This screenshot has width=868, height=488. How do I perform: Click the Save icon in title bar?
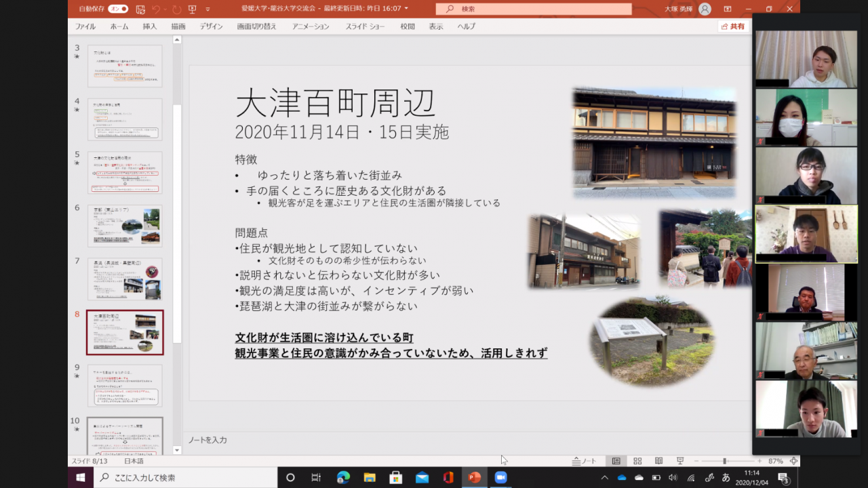coord(140,9)
